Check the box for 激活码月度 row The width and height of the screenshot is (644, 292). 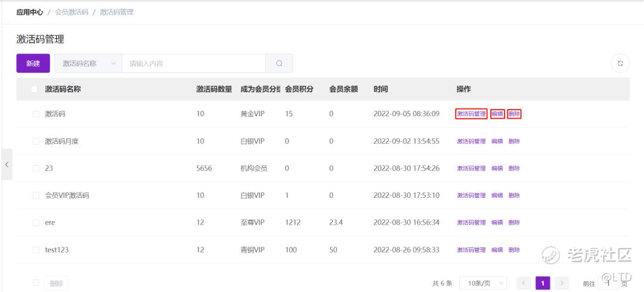coord(36,141)
